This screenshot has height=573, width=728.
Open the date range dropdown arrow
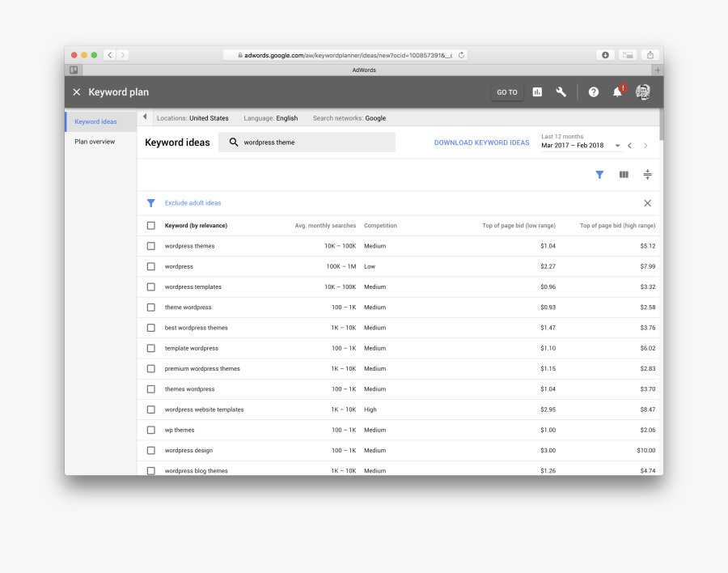618,146
